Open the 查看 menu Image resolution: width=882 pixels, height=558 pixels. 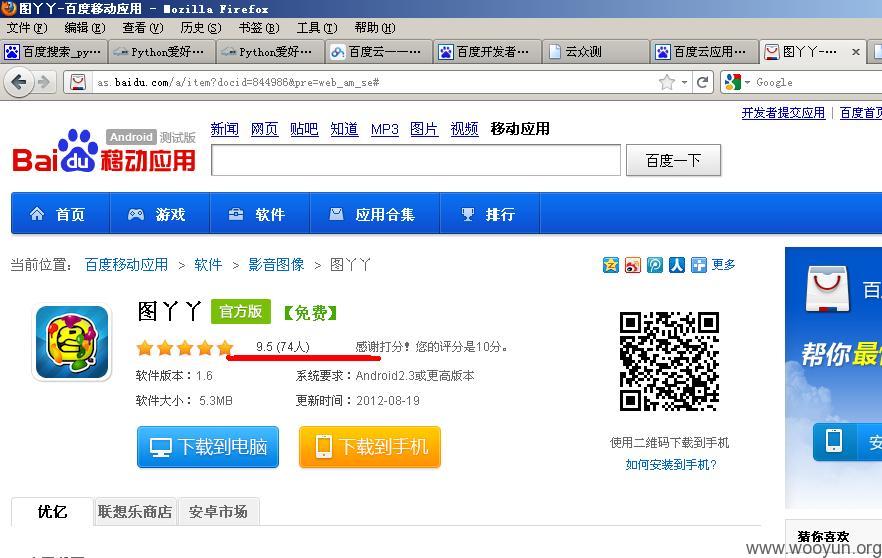pyautogui.click(x=142, y=28)
